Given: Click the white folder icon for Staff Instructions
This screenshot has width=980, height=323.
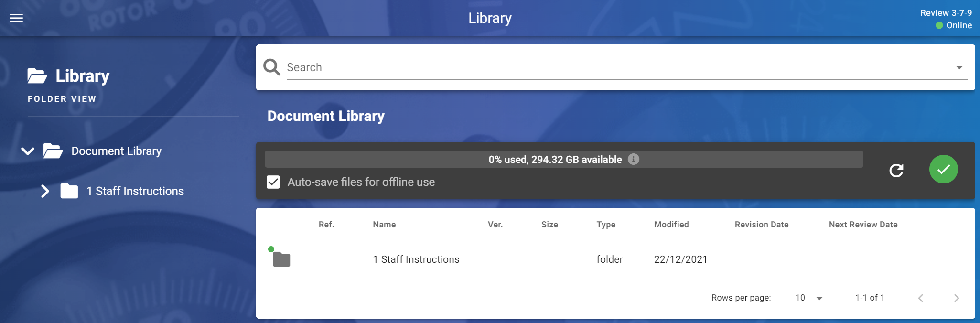Looking at the screenshot, I should coord(69,191).
